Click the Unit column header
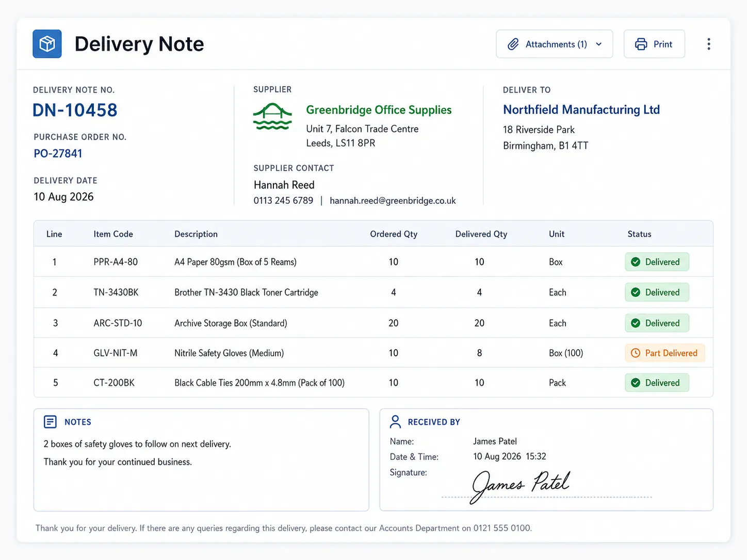The image size is (747, 560). click(x=557, y=234)
